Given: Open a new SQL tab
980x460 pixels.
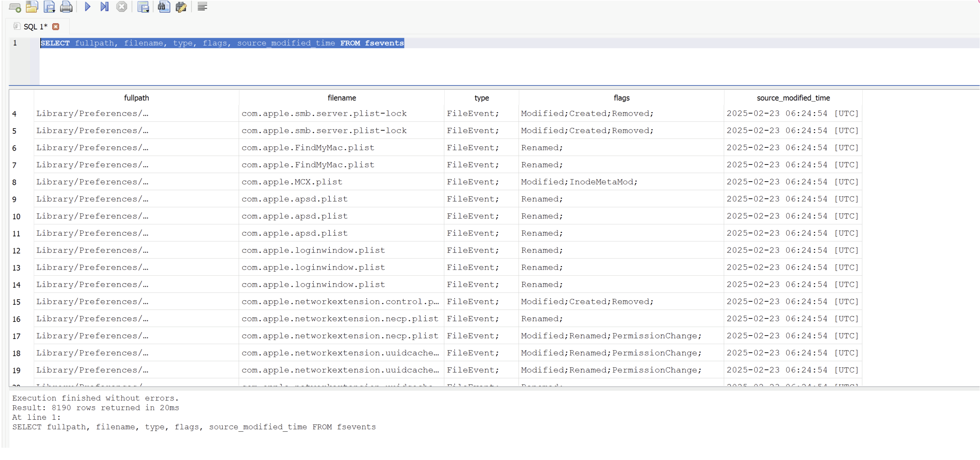Looking at the screenshot, I should point(15,7).
